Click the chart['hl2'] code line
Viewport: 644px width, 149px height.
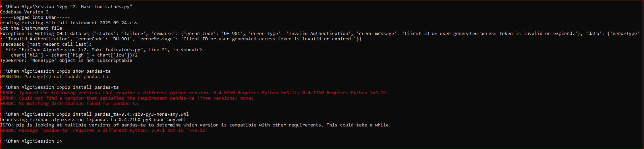(x=74, y=55)
